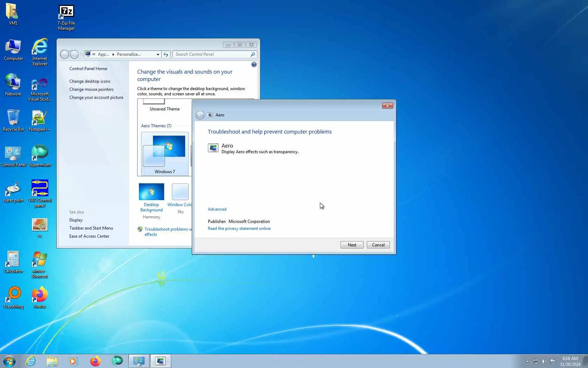This screenshot has height=368, width=588.
Task: Open Personalization help question mark icon
Action: (x=254, y=64)
